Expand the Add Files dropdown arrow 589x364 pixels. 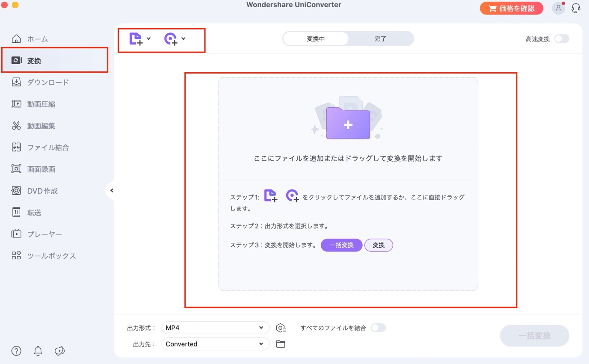tap(148, 38)
